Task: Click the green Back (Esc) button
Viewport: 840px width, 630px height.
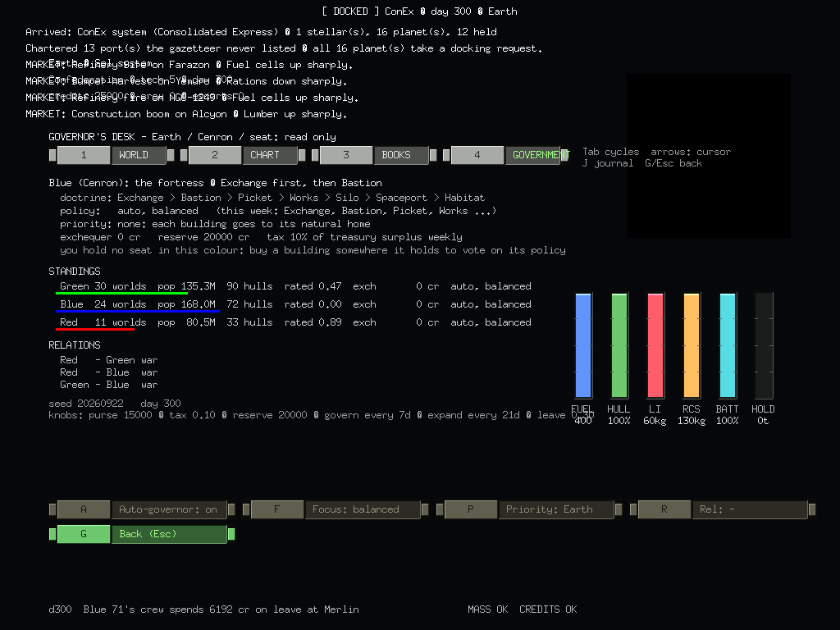Action: pos(142,534)
